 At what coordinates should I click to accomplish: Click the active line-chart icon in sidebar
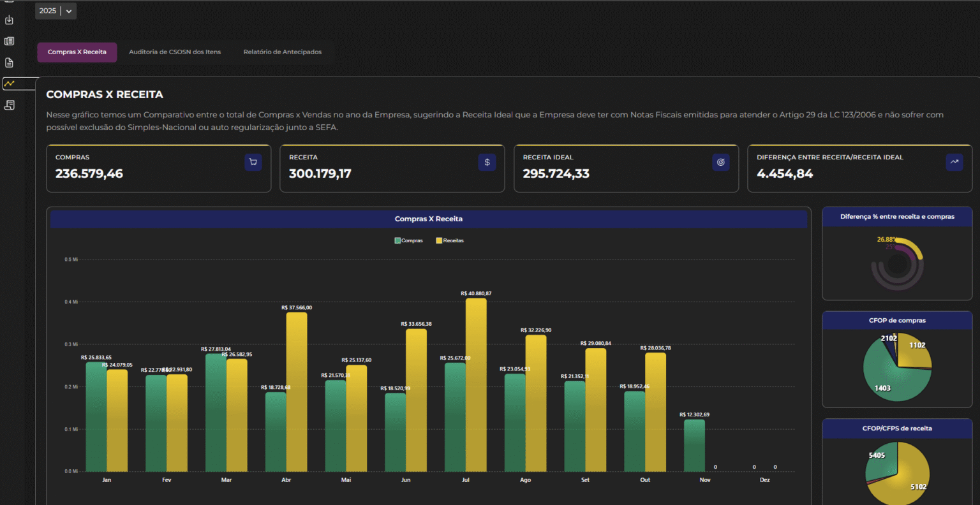[x=9, y=83]
